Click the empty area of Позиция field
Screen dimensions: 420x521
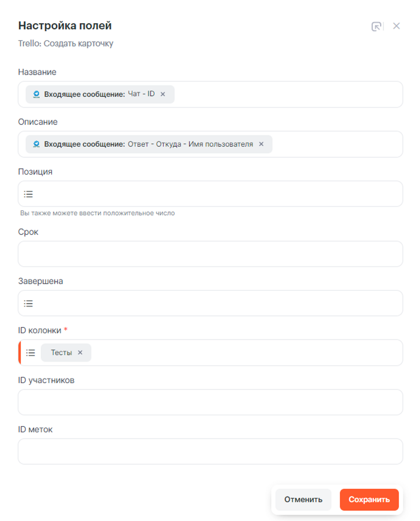(x=215, y=194)
